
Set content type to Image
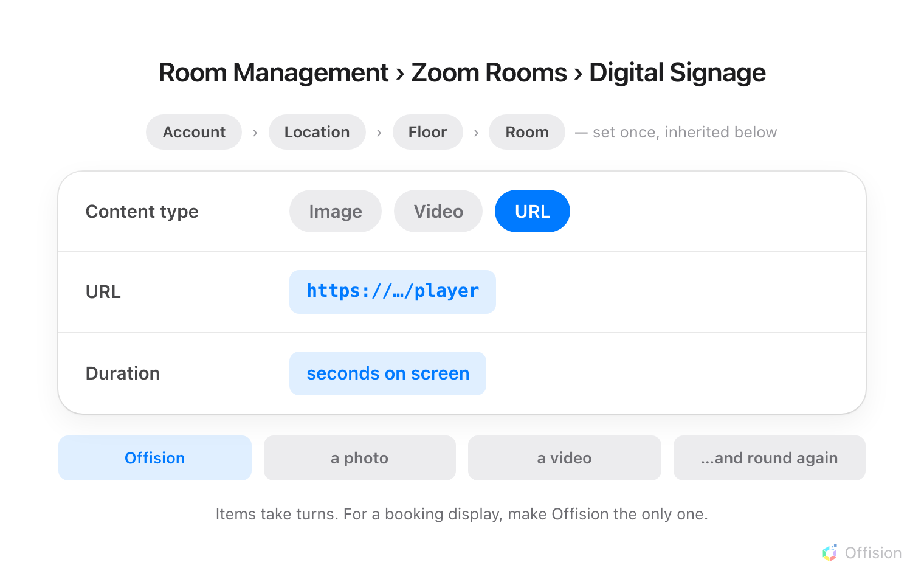pyautogui.click(x=336, y=211)
